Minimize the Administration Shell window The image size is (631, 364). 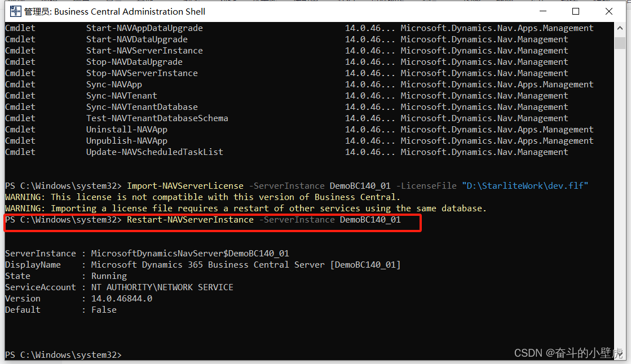point(542,11)
